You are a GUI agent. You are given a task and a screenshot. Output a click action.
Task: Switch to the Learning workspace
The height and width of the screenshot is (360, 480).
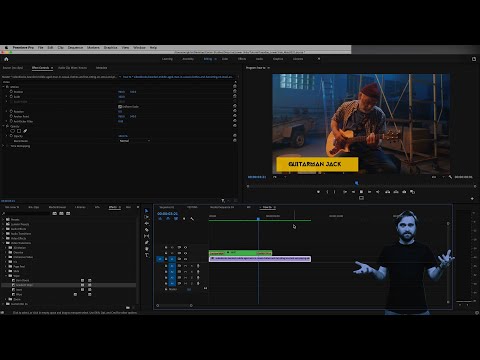pyautogui.click(x=167, y=59)
